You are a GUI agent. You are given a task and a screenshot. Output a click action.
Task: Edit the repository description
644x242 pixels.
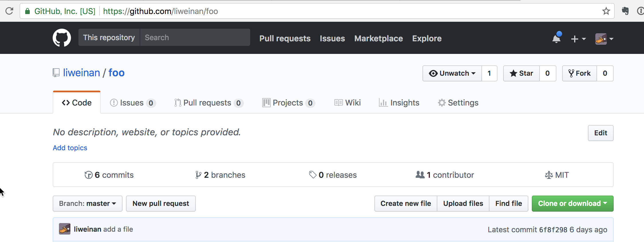[600, 133]
